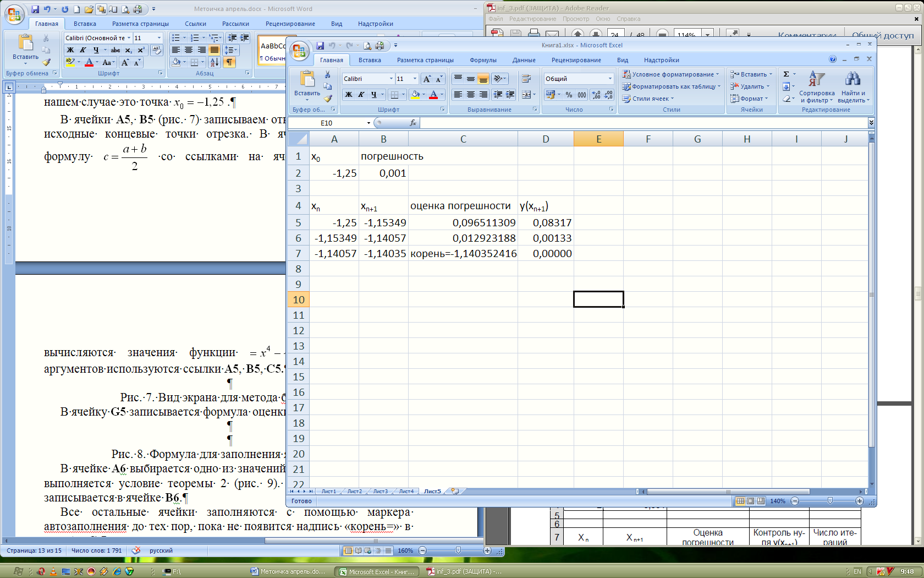
Task: Open the Ссылки tab in Word
Action: click(195, 24)
